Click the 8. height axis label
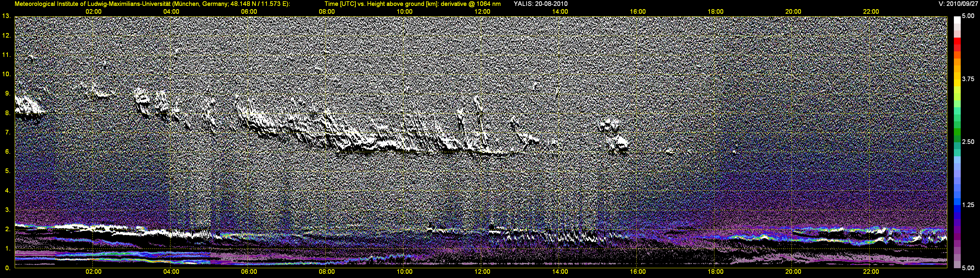 click(8, 113)
